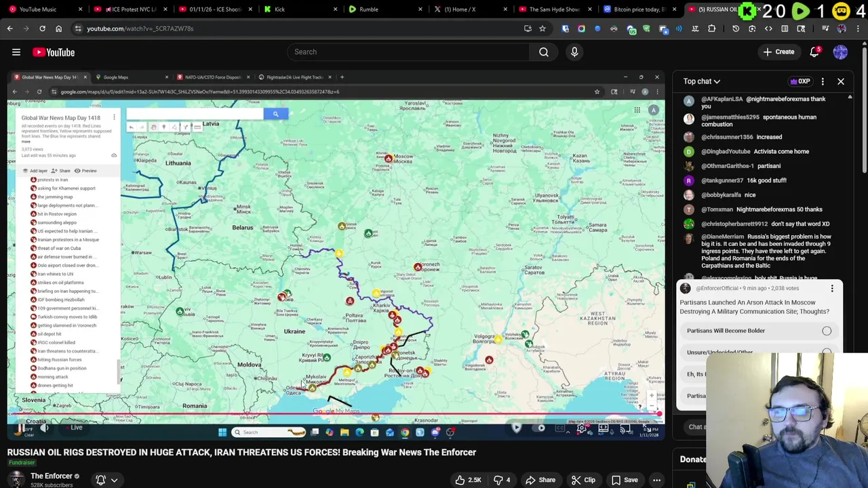Open browser three-dot menu
This screenshot has width=868, height=488.
[858, 28]
